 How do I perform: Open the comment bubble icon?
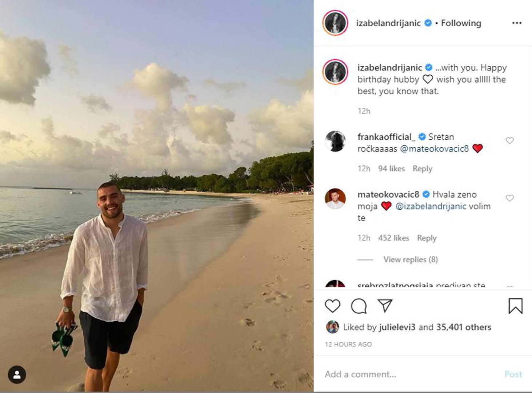click(x=359, y=306)
